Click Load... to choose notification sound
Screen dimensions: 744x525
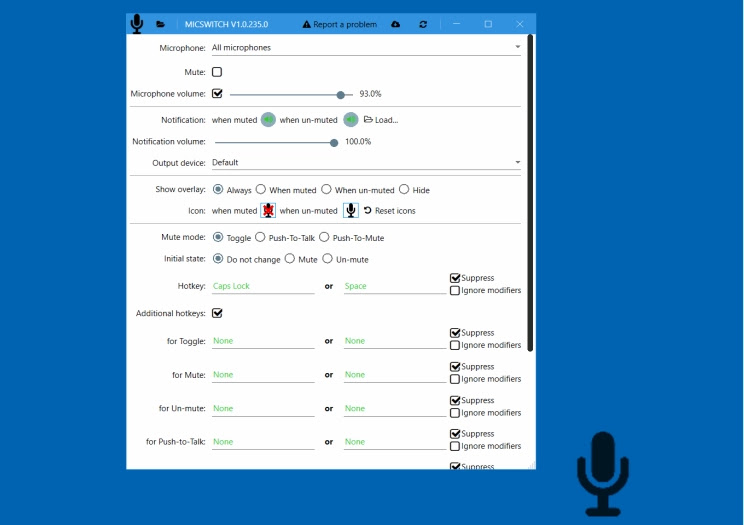tap(381, 120)
